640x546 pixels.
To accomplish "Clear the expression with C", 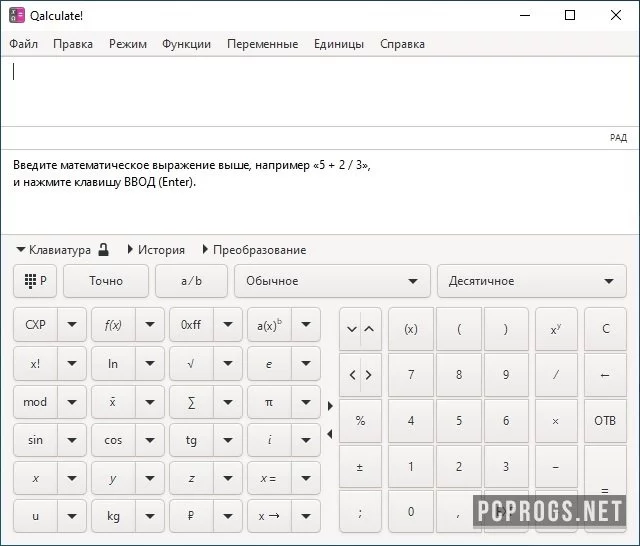I will (605, 329).
